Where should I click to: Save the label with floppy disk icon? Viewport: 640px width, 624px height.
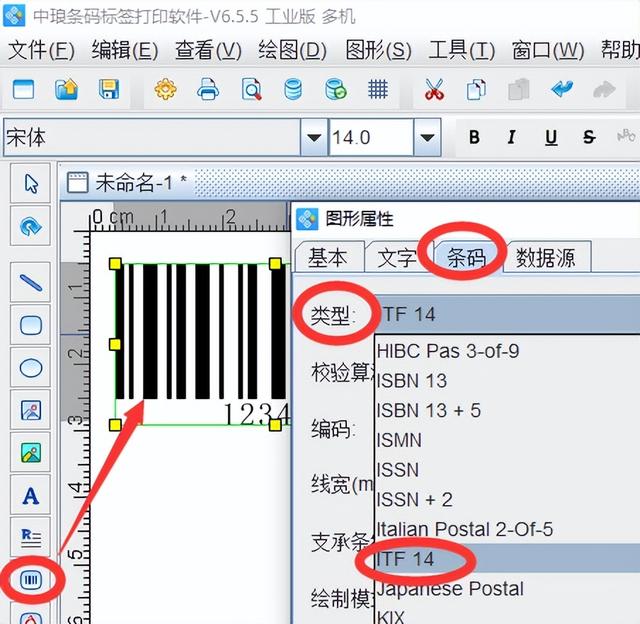pyautogui.click(x=109, y=89)
